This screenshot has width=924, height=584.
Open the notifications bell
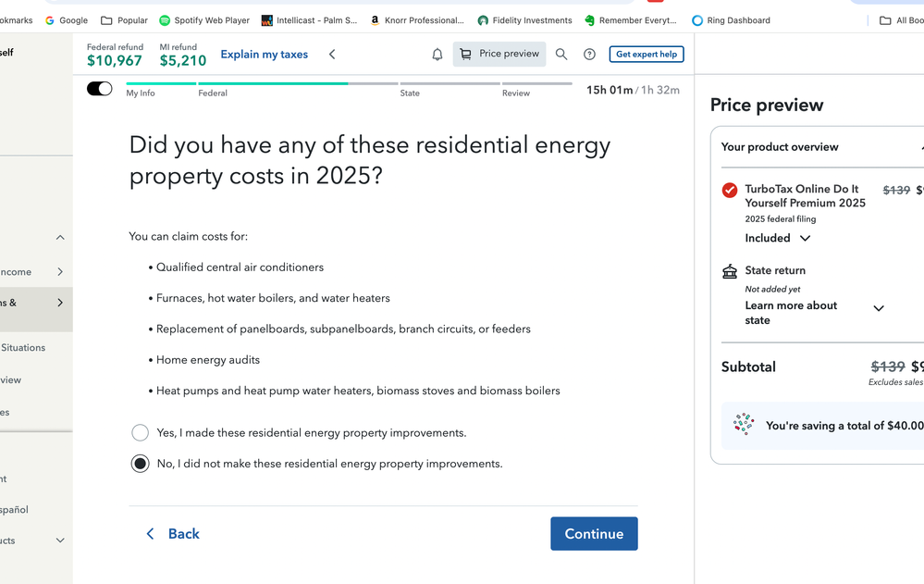(x=435, y=54)
